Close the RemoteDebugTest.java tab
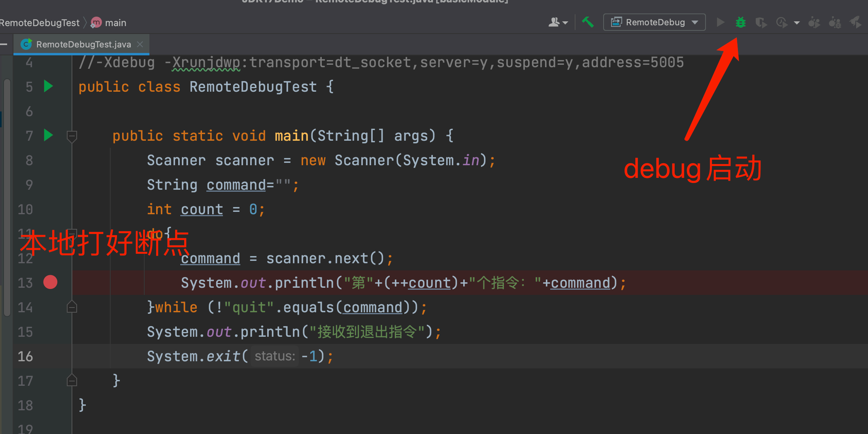 [x=140, y=44]
